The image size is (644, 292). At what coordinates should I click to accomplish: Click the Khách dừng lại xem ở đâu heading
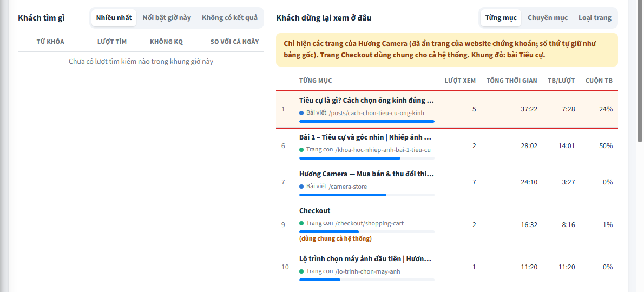[x=324, y=18]
